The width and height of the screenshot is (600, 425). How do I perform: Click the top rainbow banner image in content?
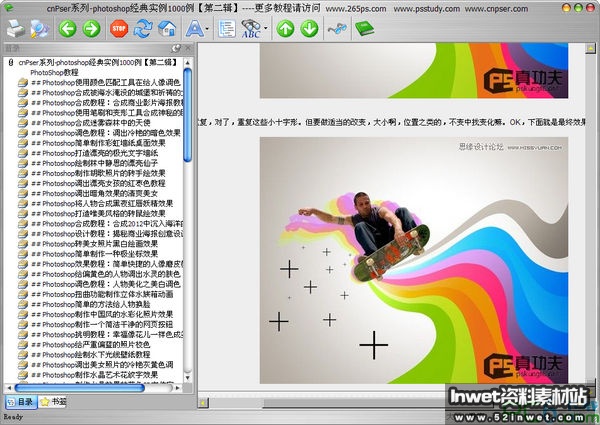pyautogui.click(x=414, y=70)
